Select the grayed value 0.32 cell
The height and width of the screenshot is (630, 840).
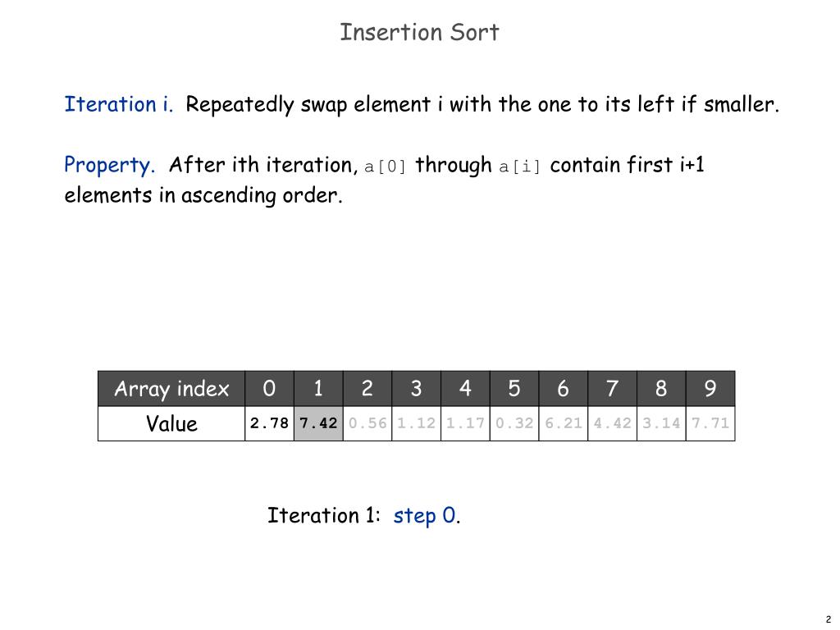click(514, 423)
